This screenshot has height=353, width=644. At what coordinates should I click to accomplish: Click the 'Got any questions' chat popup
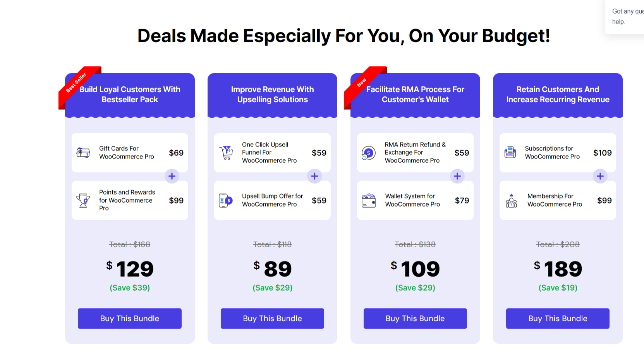click(x=627, y=17)
